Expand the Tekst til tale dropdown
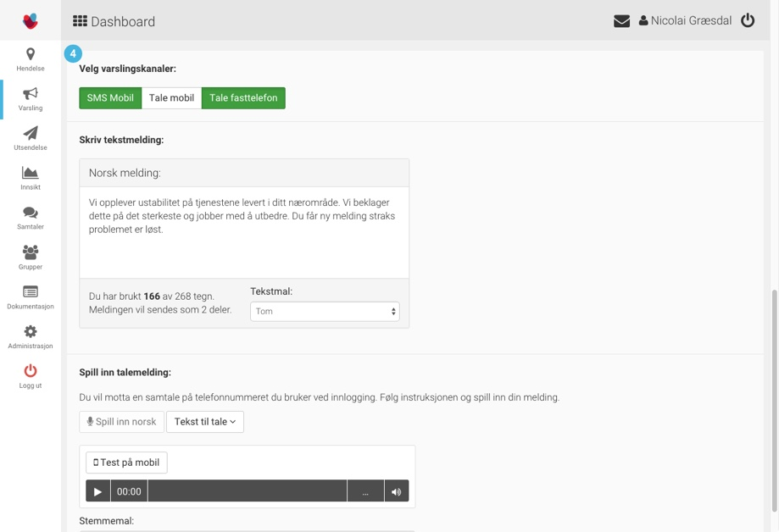This screenshot has width=779, height=532. (205, 422)
